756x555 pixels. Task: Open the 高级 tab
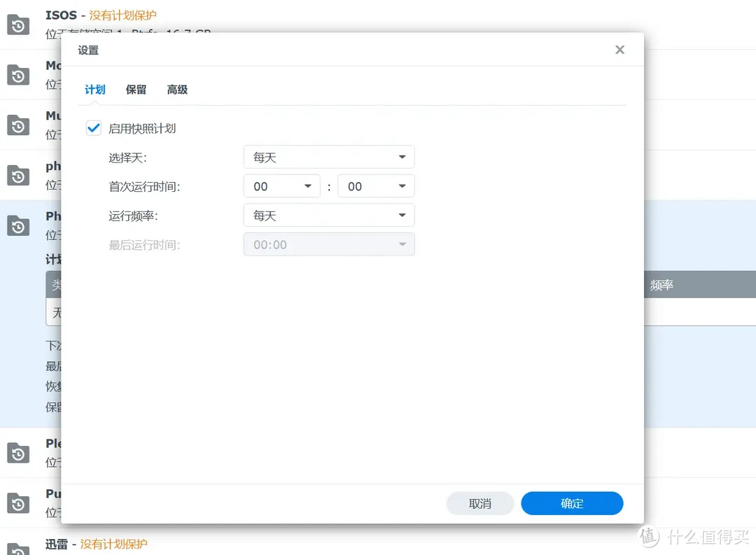pyautogui.click(x=176, y=90)
